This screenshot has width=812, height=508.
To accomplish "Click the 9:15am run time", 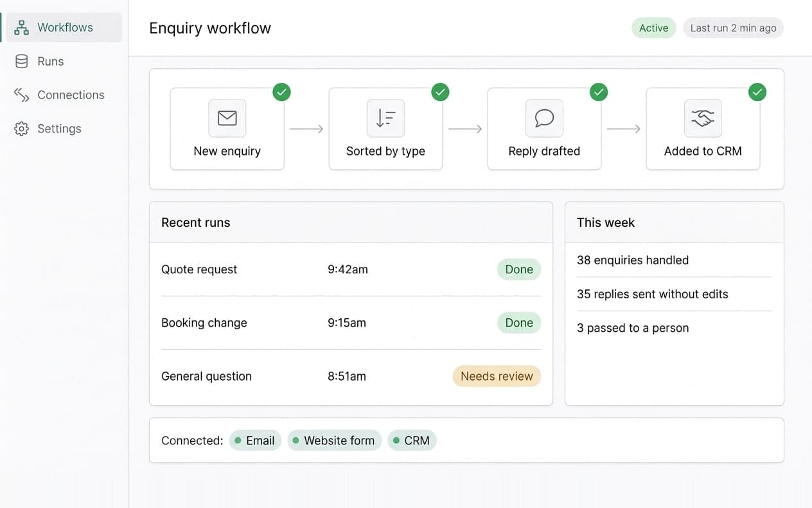I will [347, 323].
